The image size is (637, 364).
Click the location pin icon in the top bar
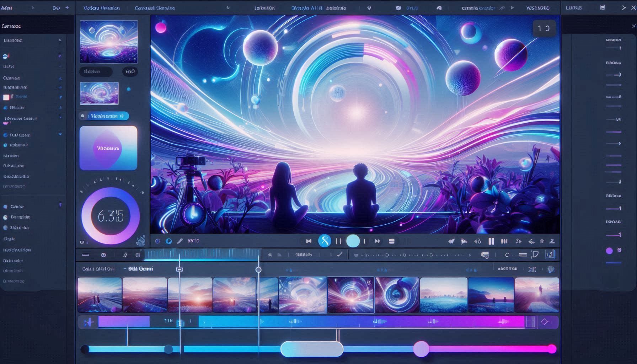pos(369,8)
